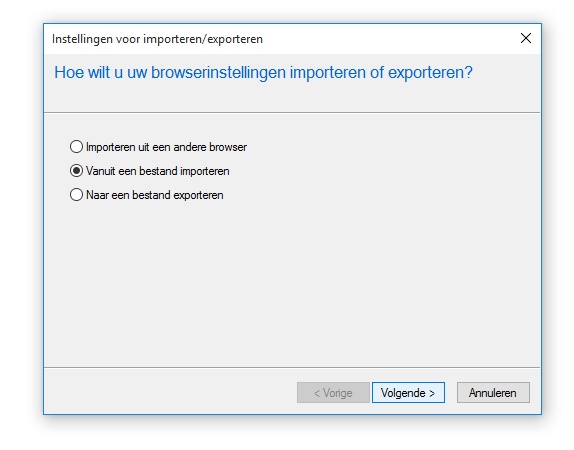
Task: Continue with the 'Volgende >' button
Action: click(408, 393)
